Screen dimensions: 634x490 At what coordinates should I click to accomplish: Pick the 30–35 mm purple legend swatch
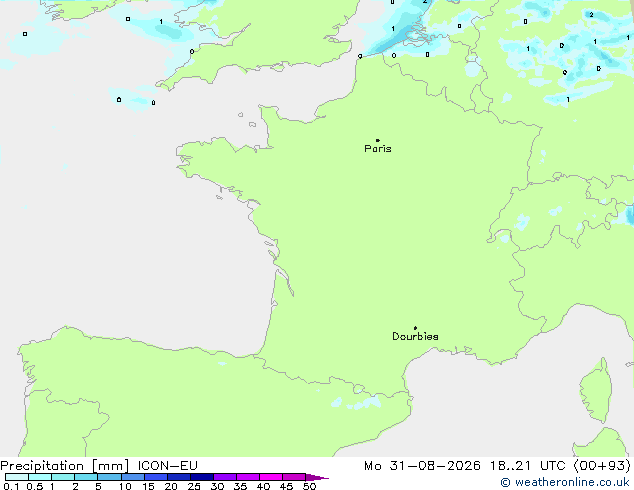pyautogui.click(x=225, y=477)
